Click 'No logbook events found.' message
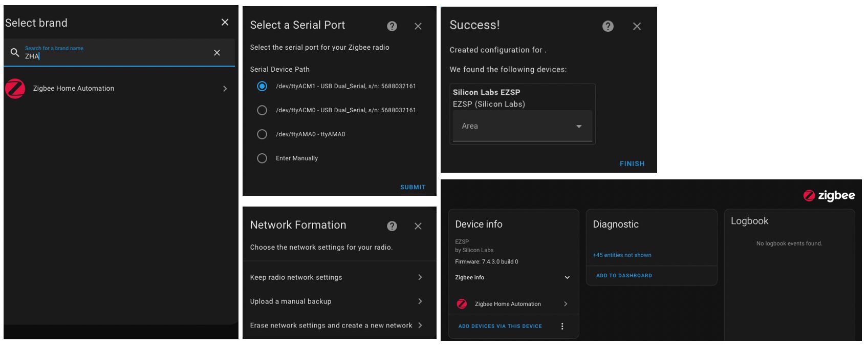868x348 pixels. (789, 243)
